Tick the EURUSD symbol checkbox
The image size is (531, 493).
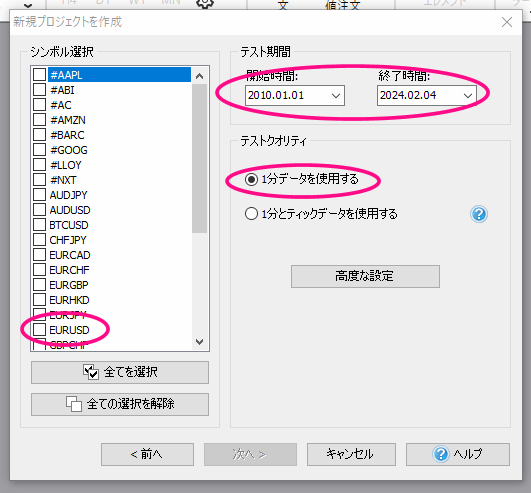[39, 330]
